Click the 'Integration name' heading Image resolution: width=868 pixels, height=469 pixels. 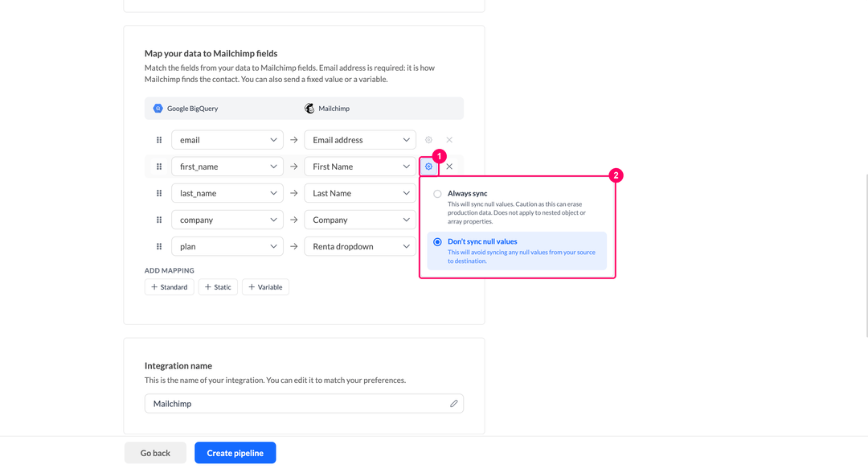178,366
